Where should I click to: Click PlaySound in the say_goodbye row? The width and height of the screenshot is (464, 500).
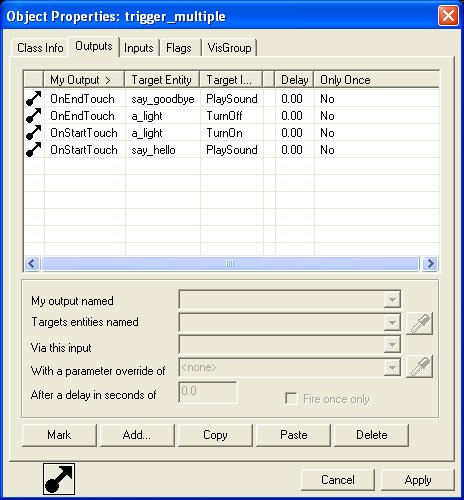(232, 99)
